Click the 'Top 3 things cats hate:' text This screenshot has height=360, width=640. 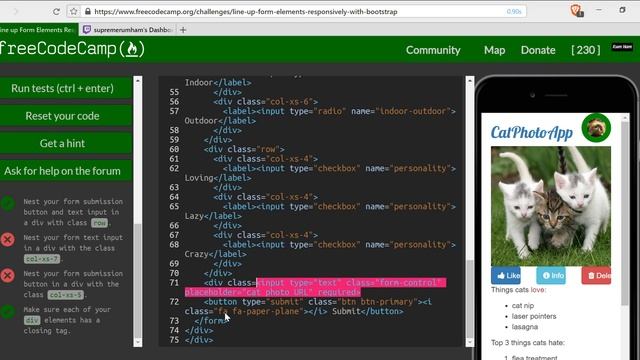(x=528, y=343)
